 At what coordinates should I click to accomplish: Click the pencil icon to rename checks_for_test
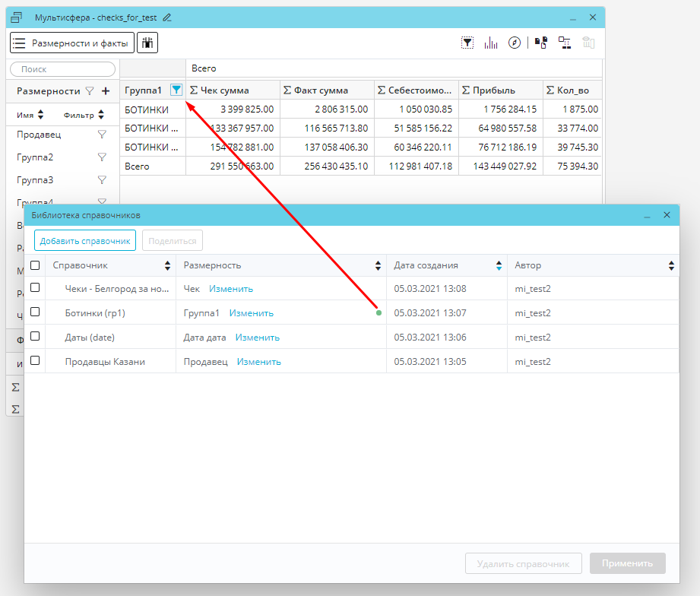point(167,17)
